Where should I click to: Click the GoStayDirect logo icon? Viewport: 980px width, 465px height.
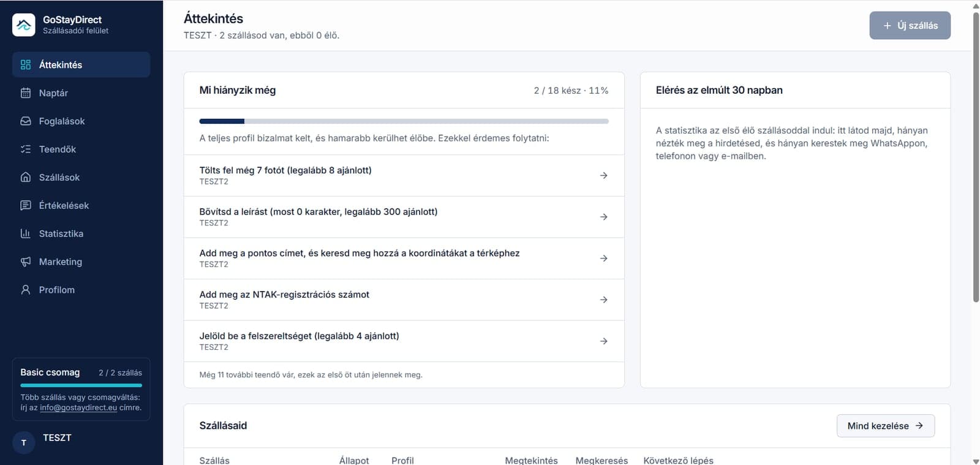(24, 25)
